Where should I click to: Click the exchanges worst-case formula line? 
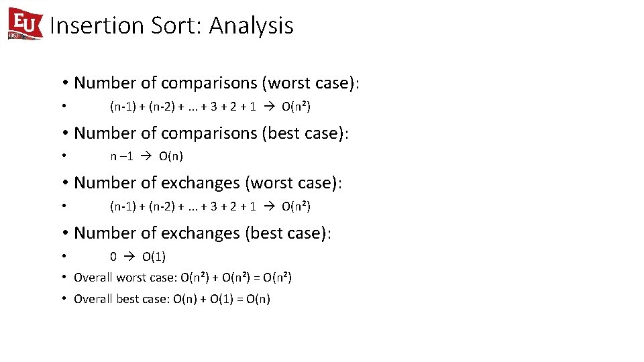click(210, 206)
